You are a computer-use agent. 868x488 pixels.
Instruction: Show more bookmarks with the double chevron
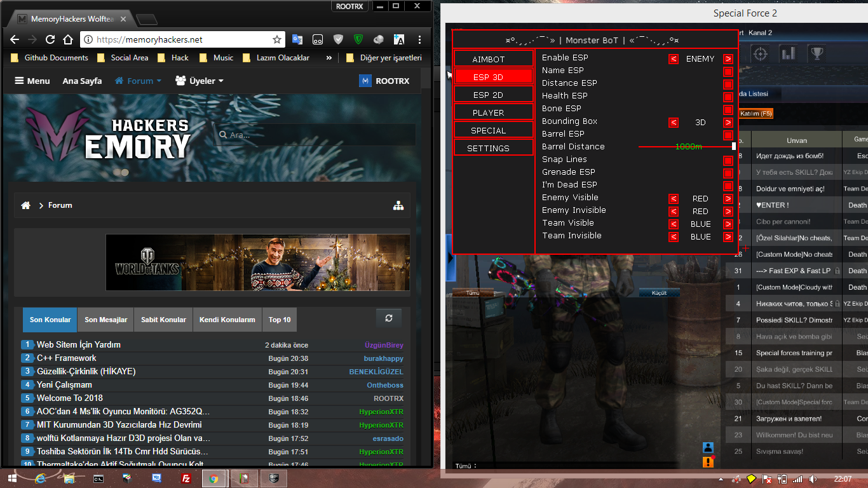pos(329,58)
